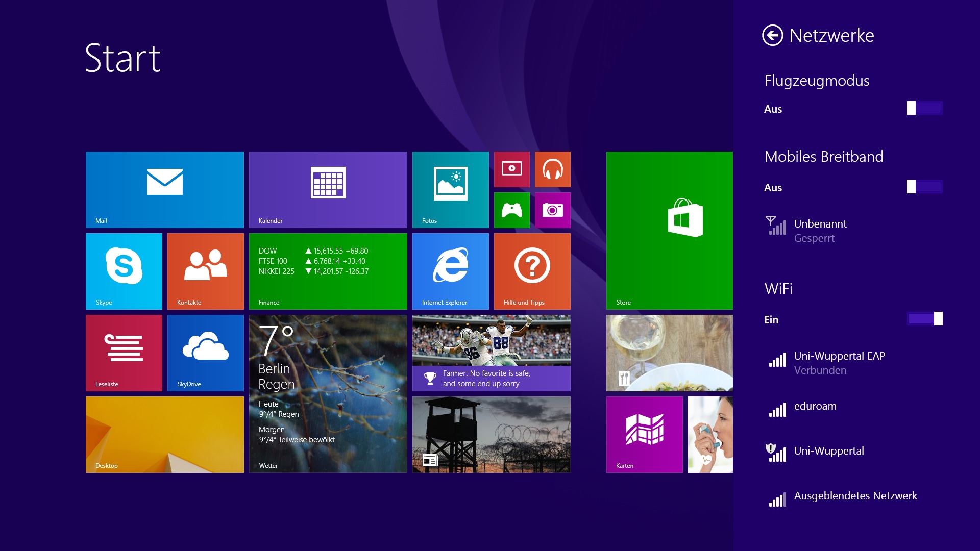
Task: Open the SkyDrive tile
Action: 205,353
